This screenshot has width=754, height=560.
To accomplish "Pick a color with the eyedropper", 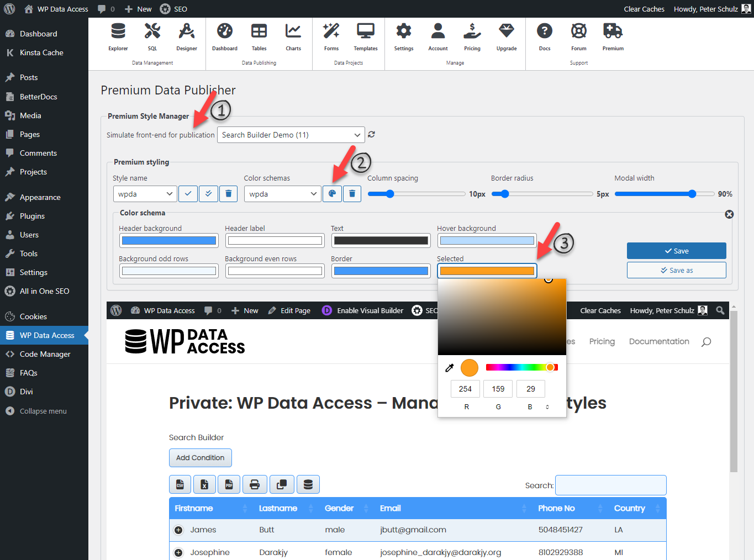I will 450,368.
